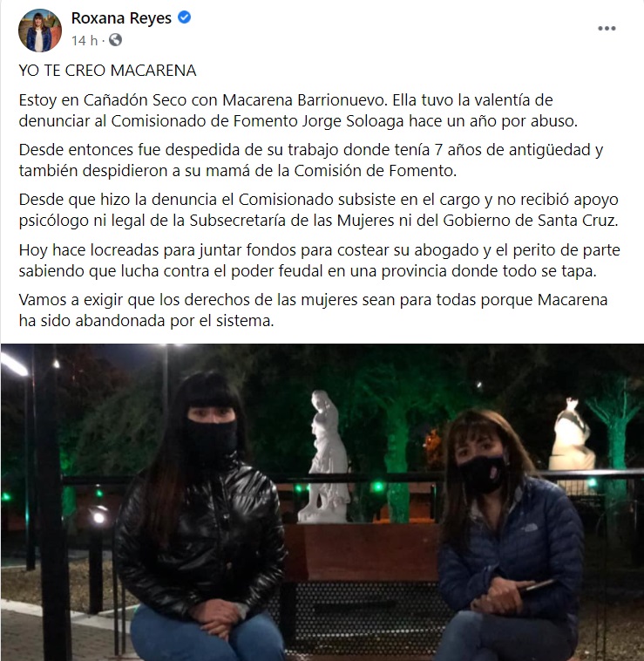Click paragraph starting "Desde que hizo la denuncia"
The height and width of the screenshot is (661, 644).
[318, 210]
